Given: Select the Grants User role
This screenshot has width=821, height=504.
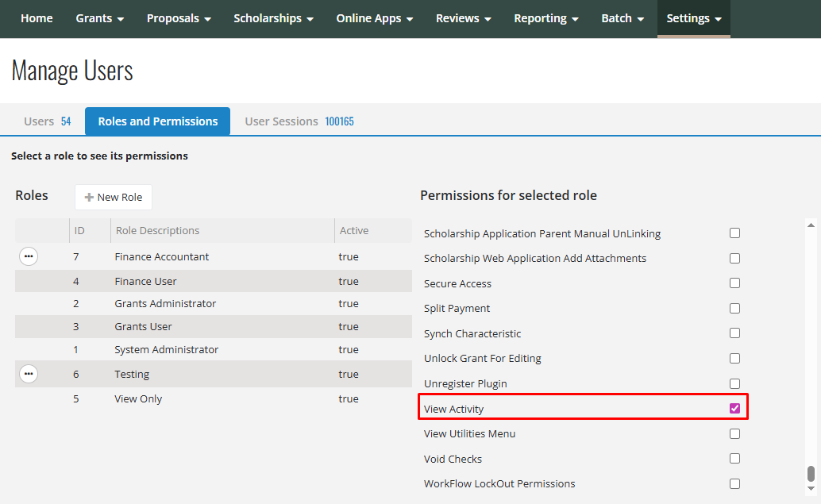Looking at the screenshot, I should (x=214, y=326).
